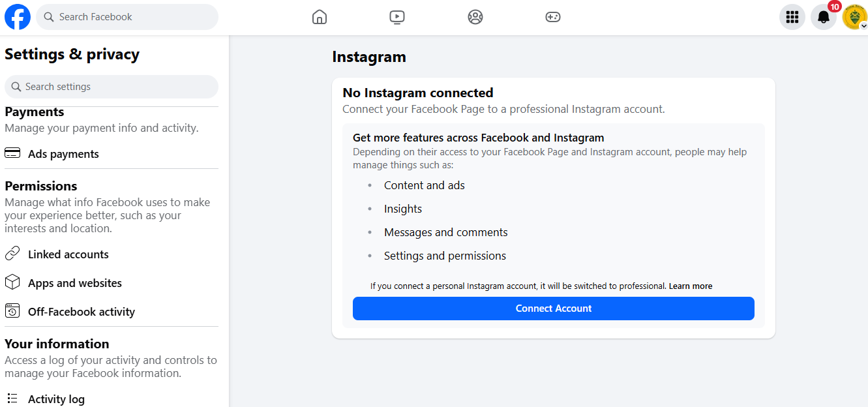This screenshot has width=868, height=407.
Task: Open the Video tab icon
Action: pos(397,17)
